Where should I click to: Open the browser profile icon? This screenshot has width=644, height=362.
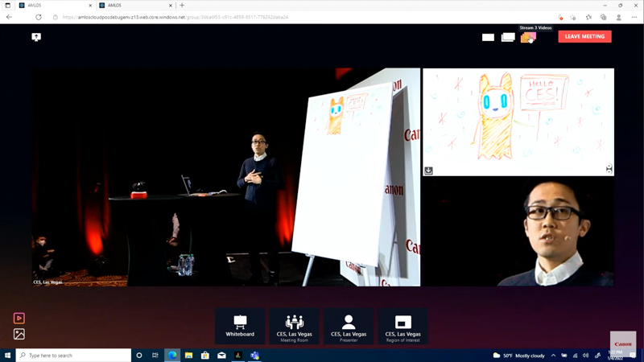[618, 17]
